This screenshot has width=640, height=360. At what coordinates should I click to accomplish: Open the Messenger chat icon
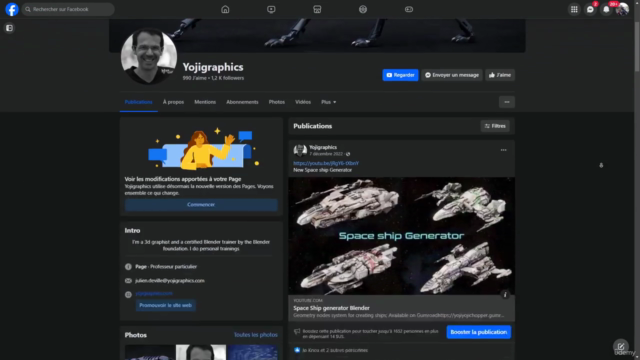coord(590,9)
